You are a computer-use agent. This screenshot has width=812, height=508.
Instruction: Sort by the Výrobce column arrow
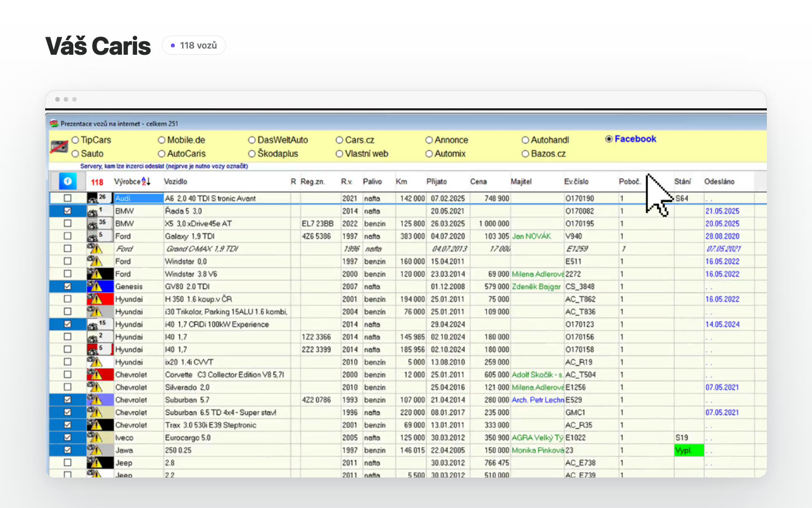[146, 181]
